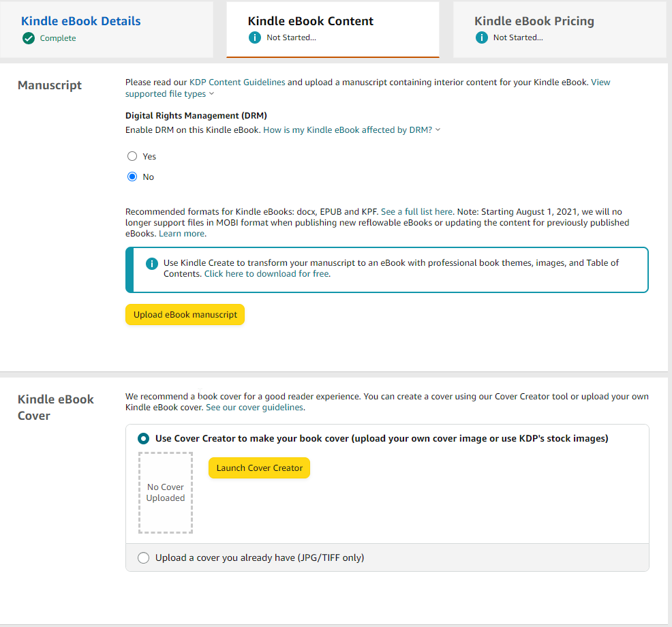Image resolution: width=672 pixels, height=627 pixels.
Task: Open See a full list here link
Action: pos(416,212)
